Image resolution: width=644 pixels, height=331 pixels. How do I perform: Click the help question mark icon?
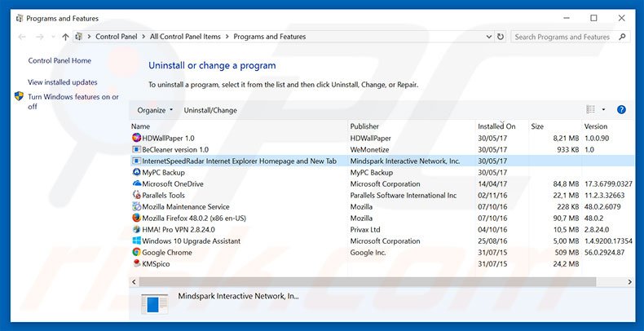(621, 110)
